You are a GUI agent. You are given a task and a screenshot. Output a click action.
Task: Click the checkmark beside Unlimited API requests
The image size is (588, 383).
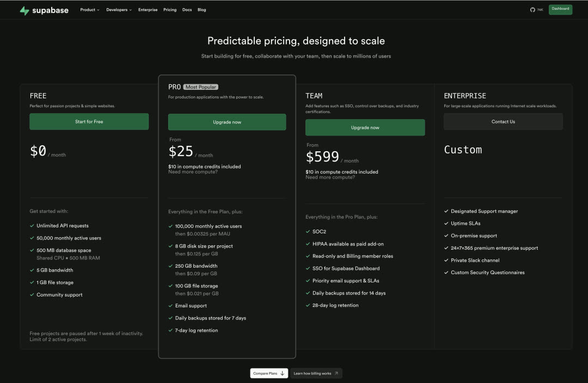point(32,225)
